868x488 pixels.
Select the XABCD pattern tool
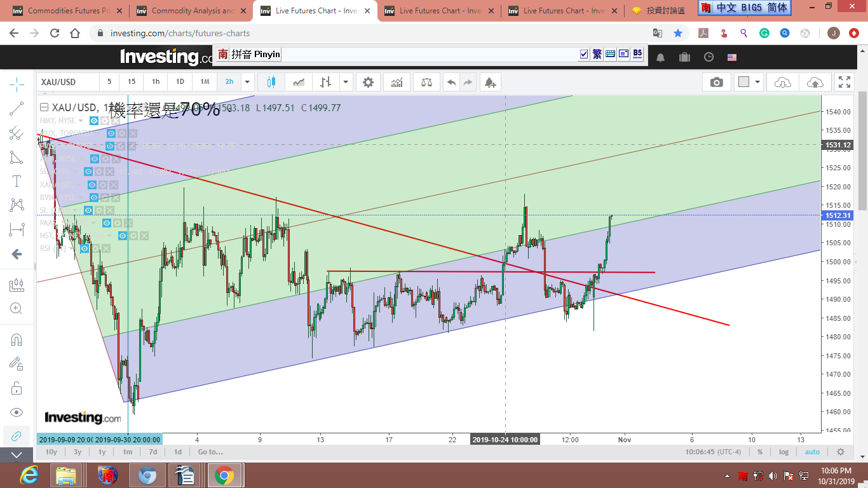[17, 205]
